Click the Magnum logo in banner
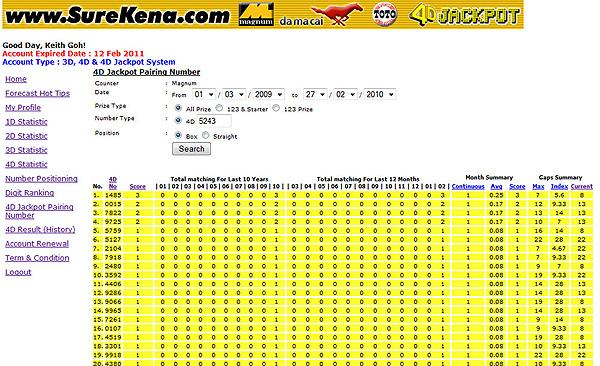The image size is (600, 366). click(x=256, y=15)
